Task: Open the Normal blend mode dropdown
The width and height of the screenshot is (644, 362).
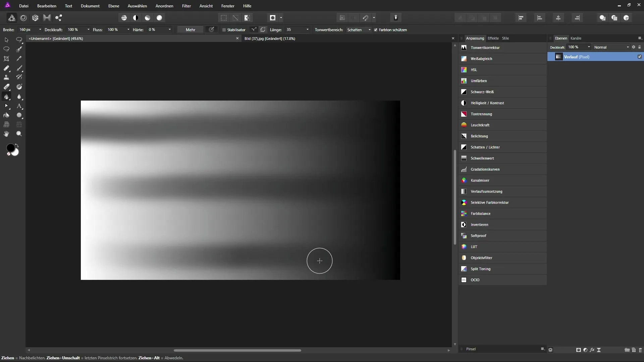Action: point(611,47)
